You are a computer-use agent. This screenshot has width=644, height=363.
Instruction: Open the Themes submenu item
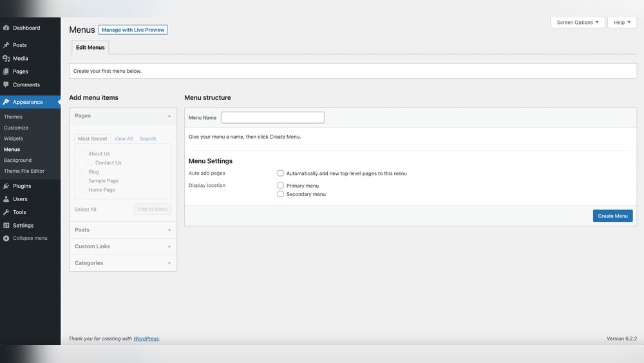click(x=13, y=117)
